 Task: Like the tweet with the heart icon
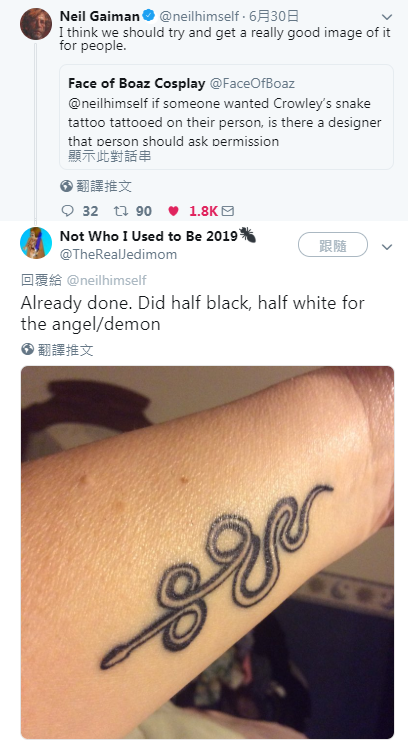(x=174, y=211)
